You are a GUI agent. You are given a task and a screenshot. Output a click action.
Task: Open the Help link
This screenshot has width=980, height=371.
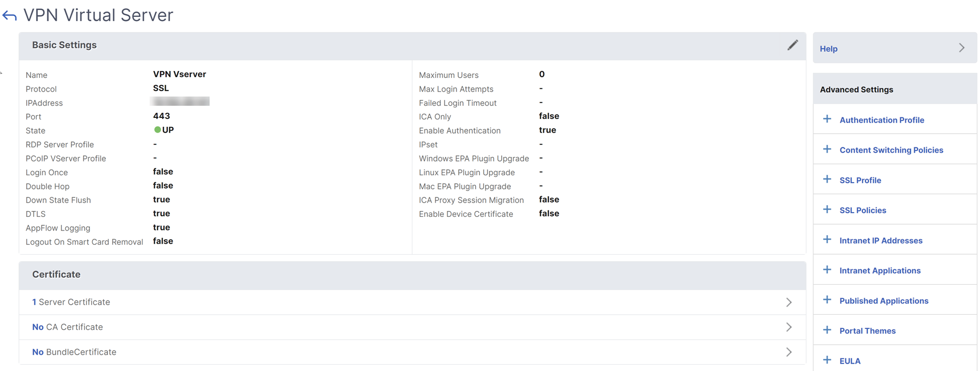point(829,49)
